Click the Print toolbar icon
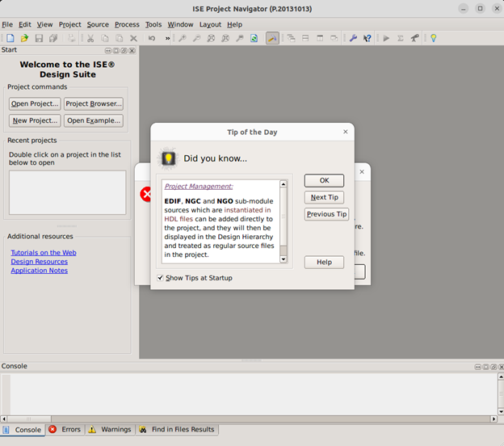 tap(71, 38)
